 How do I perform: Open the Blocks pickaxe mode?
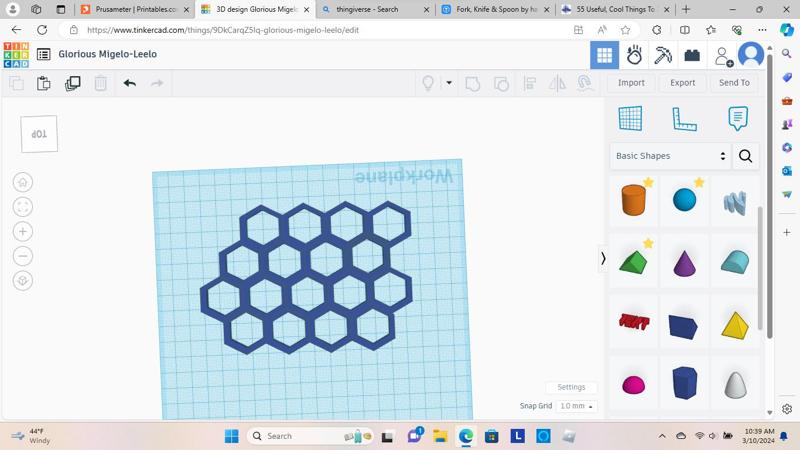(663, 55)
